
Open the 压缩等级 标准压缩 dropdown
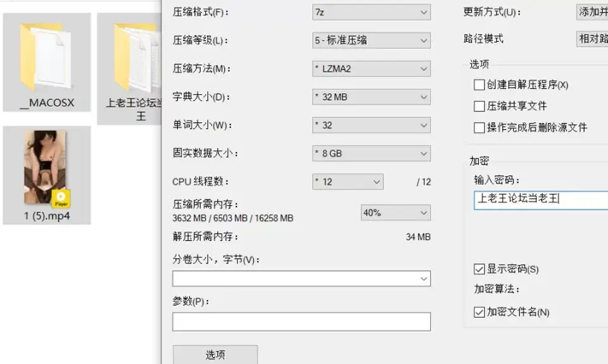(371, 41)
